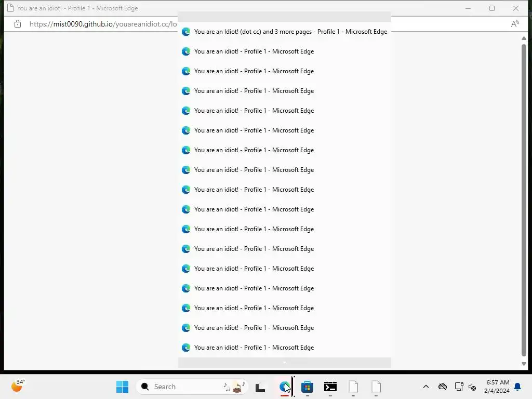The image size is (532, 399).
Task: Open the Windows Start menu
Action: tap(122, 387)
